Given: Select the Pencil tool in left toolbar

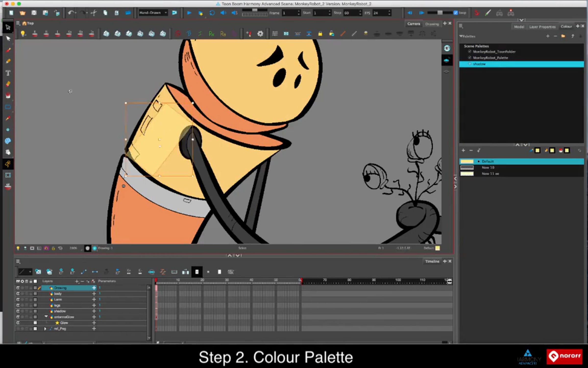Looking at the screenshot, I should pyautogui.click(x=8, y=61).
